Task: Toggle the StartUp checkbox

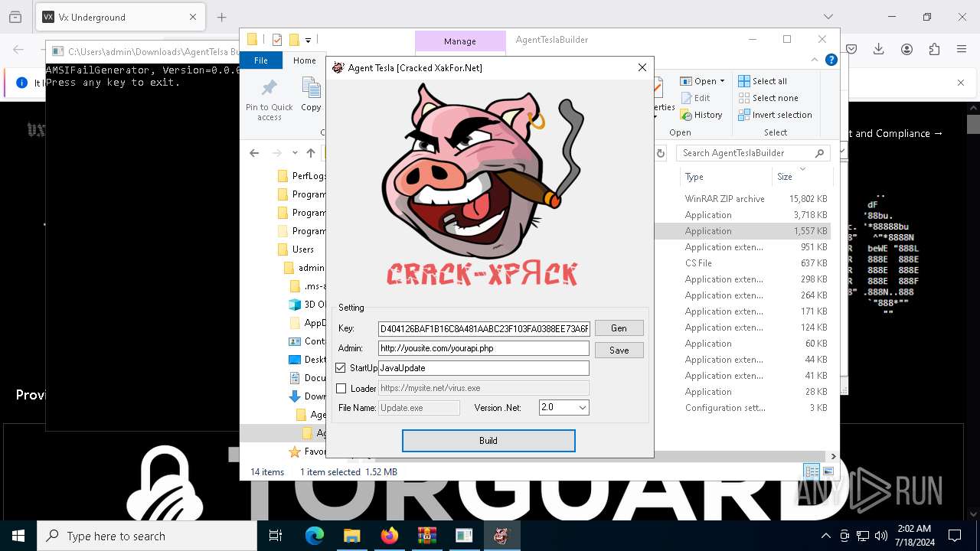Action: pos(341,368)
